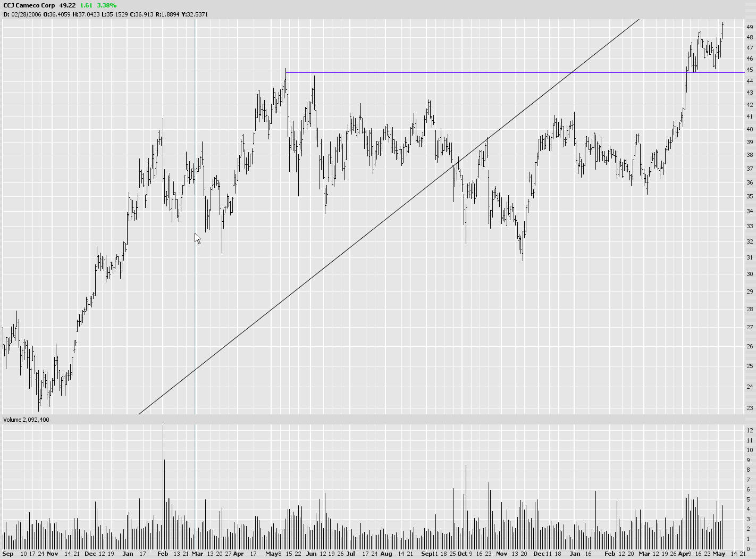Screen dimensions: 756x559
Task: Click the tallest volume bar in February
Action: coord(163,487)
